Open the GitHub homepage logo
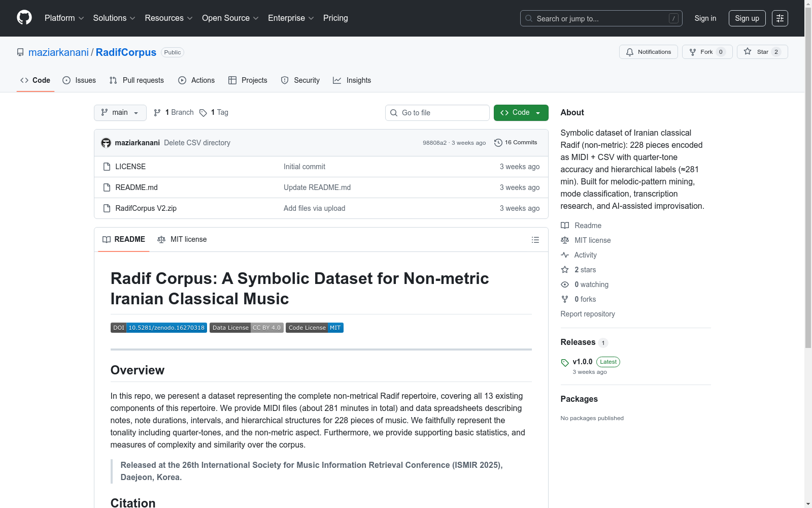 pyautogui.click(x=24, y=18)
